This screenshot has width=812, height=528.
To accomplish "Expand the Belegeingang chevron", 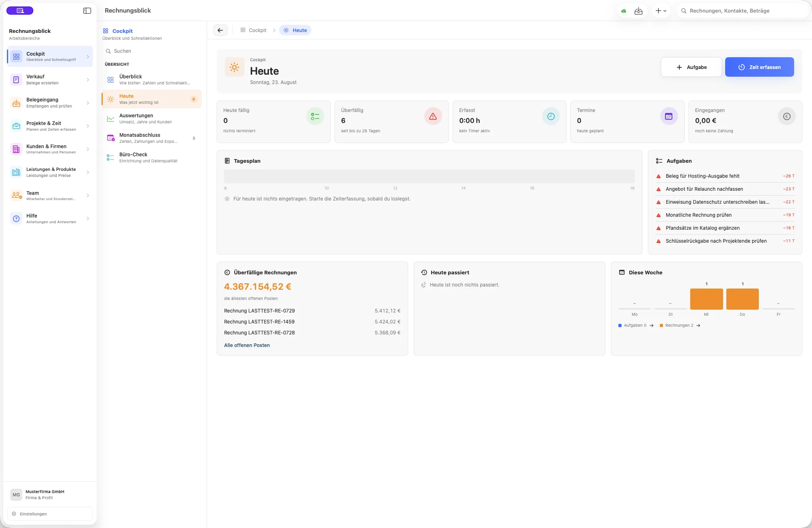I will [88, 103].
